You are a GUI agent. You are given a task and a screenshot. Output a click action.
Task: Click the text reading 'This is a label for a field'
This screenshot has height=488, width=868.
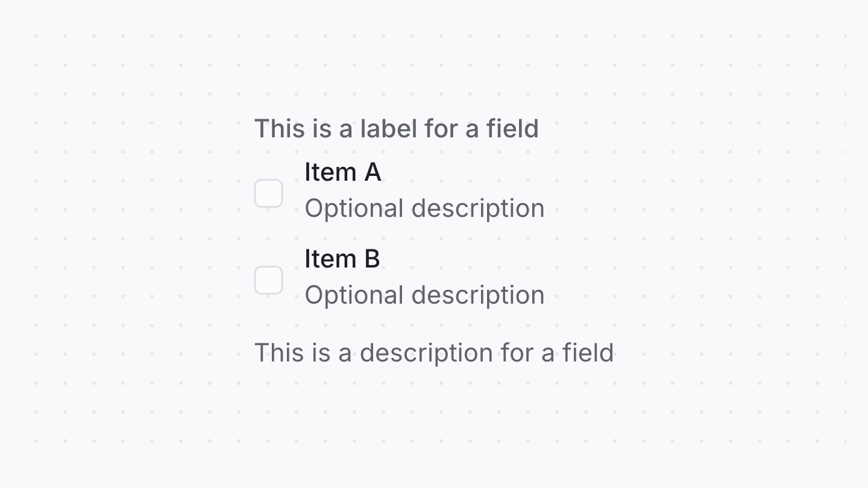click(x=397, y=128)
